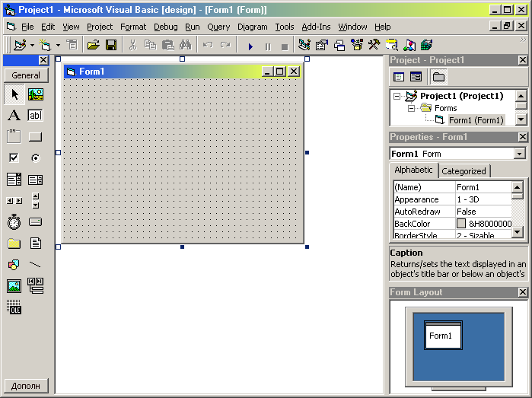Click the Open Project folder icon
This screenshot has width=532, height=398.
click(94, 45)
